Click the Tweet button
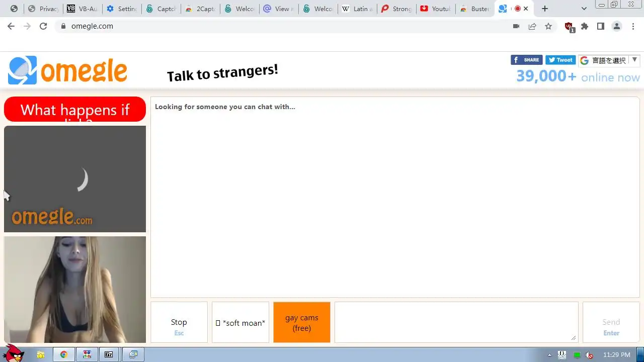This screenshot has height=362, width=644. pyautogui.click(x=560, y=60)
